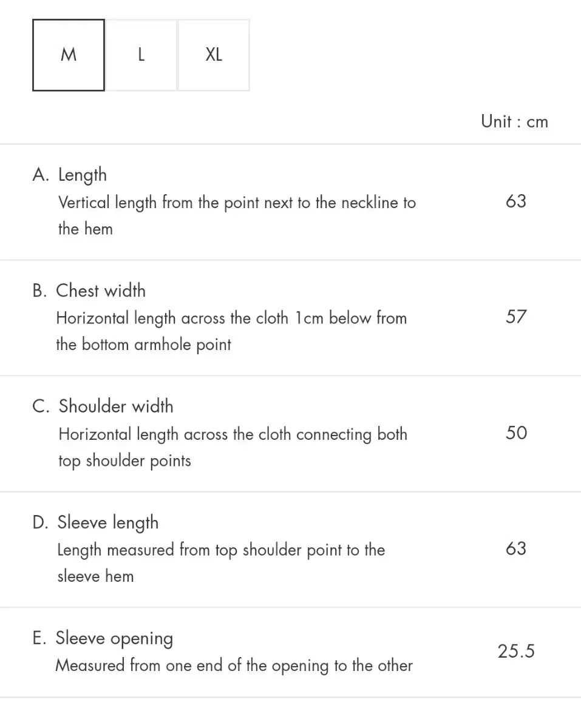This screenshot has height=728, width=581.
Task: Click the Sleeve length value 63
Action: click(515, 548)
